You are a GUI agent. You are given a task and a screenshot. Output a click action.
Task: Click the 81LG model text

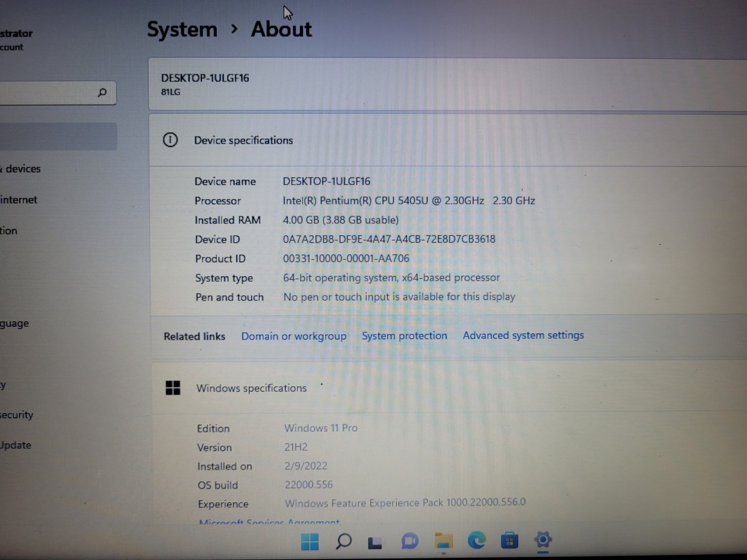[x=170, y=92]
